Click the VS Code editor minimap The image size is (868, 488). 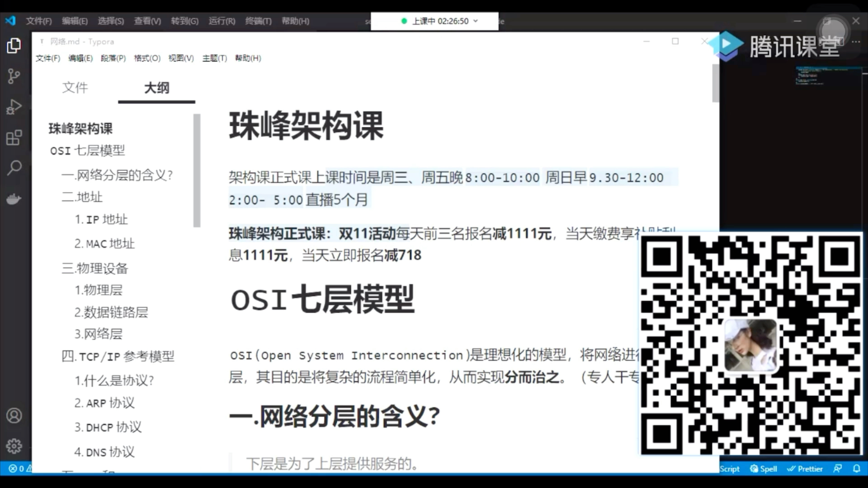click(x=829, y=76)
